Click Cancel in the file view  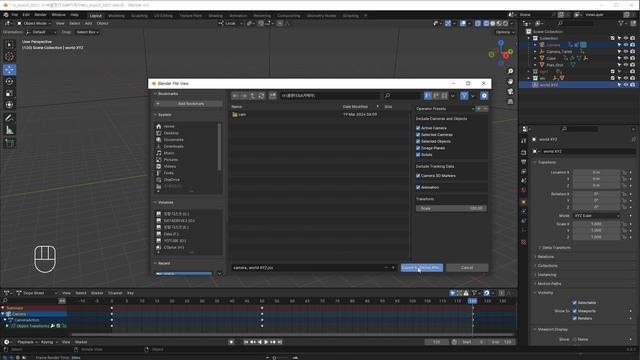click(467, 268)
